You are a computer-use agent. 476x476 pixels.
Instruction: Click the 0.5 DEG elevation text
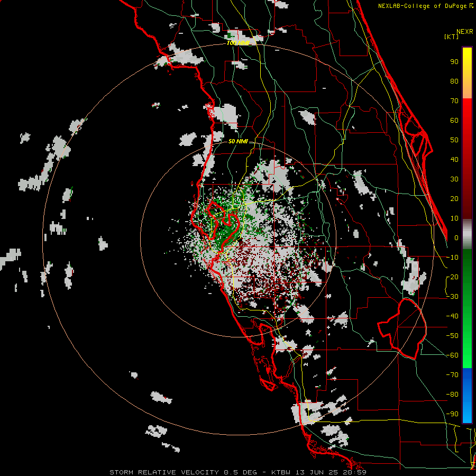(241, 472)
